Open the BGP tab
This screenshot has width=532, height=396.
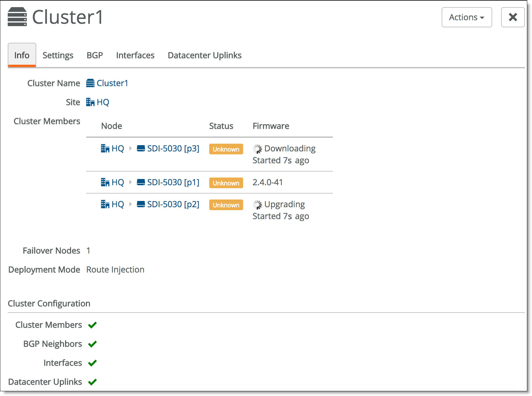pos(95,55)
